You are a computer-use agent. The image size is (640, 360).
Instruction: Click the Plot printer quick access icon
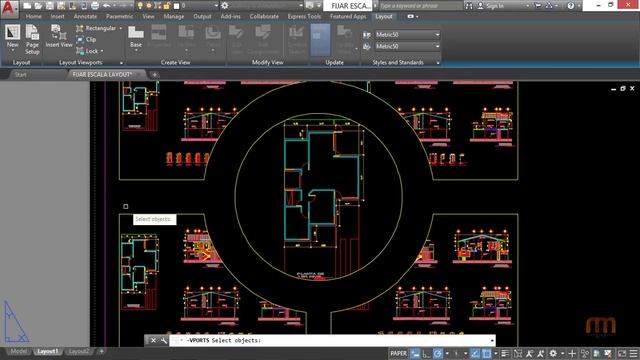coord(95,6)
